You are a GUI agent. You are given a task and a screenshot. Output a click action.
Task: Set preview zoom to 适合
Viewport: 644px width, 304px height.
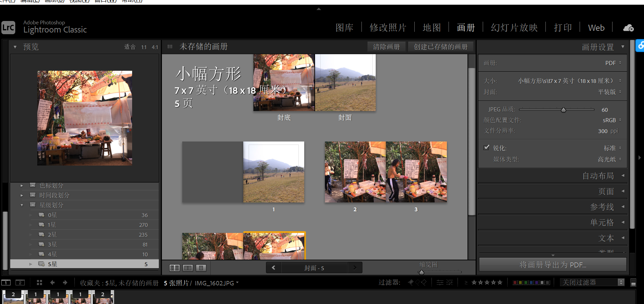(130, 47)
